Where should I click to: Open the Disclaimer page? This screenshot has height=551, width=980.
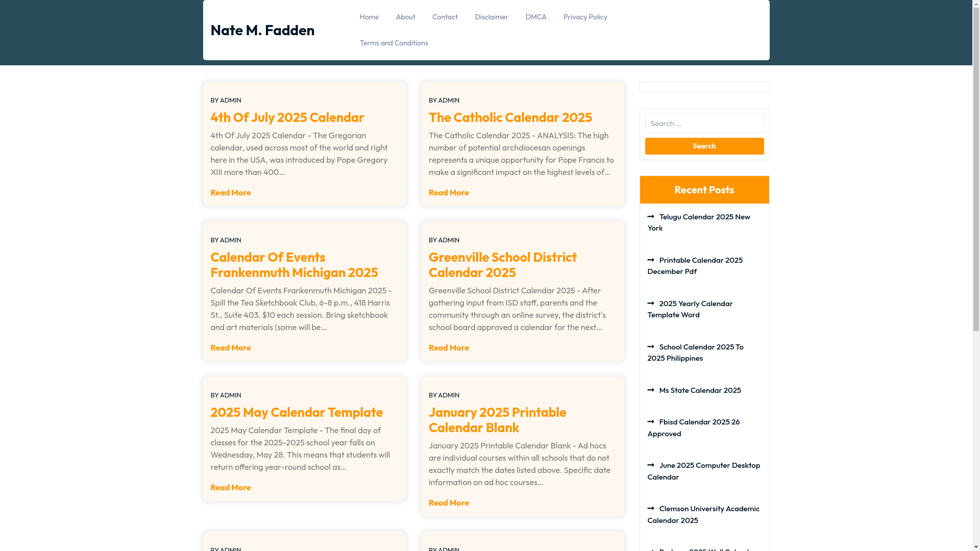coord(491,17)
